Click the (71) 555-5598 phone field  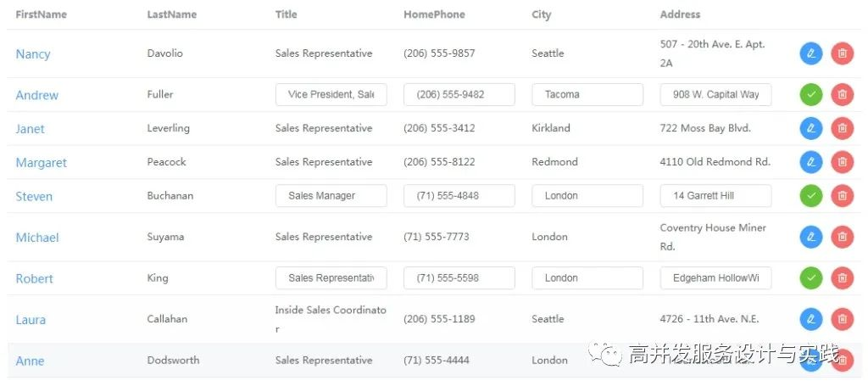[x=459, y=277]
